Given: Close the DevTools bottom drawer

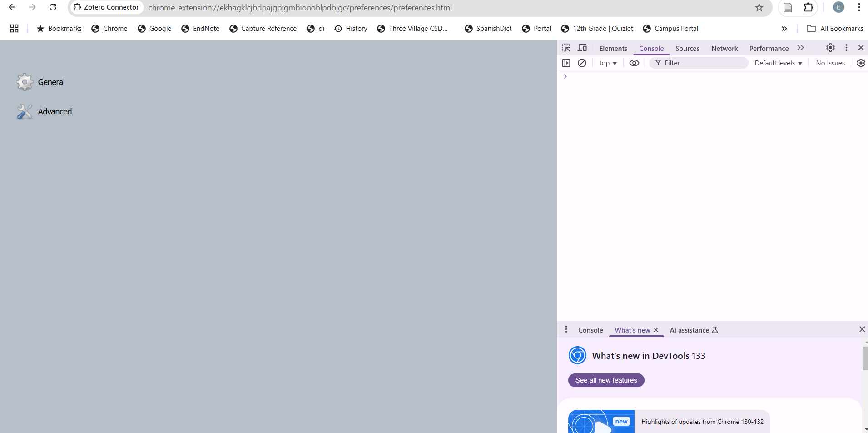Looking at the screenshot, I should coord(862,329).
